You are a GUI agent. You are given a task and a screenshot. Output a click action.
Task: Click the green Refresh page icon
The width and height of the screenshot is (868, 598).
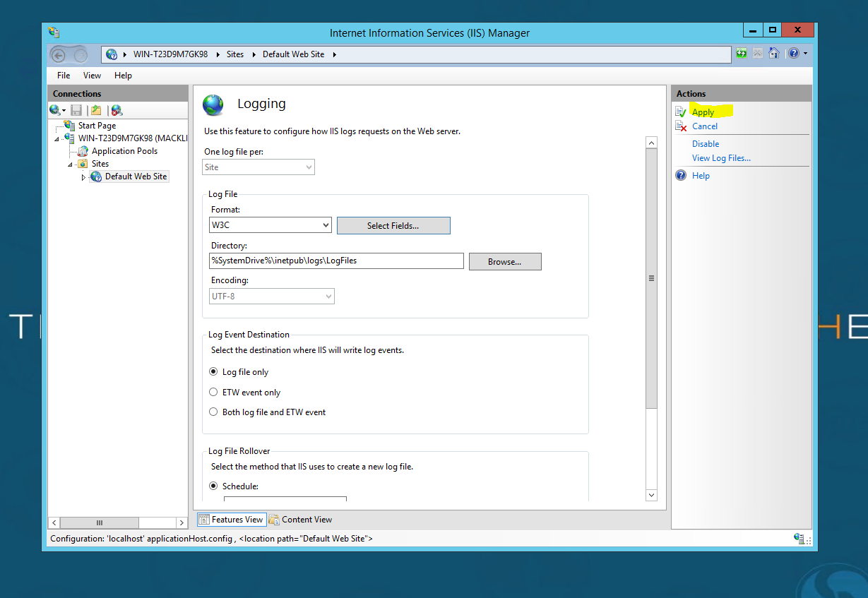coord(742,53)
